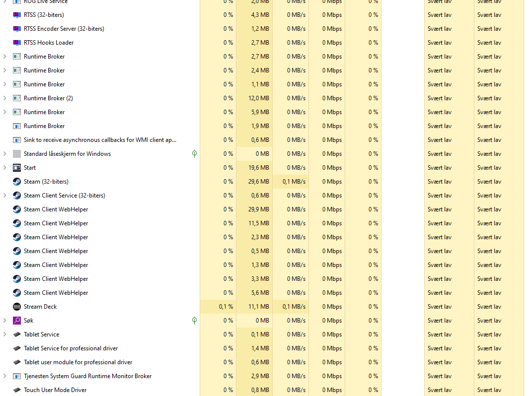Select 'Sink to receive asynchronous callbacks' name
Image resolution: width=532 pixels, height=396 pixels.
[x=100, y=140]
